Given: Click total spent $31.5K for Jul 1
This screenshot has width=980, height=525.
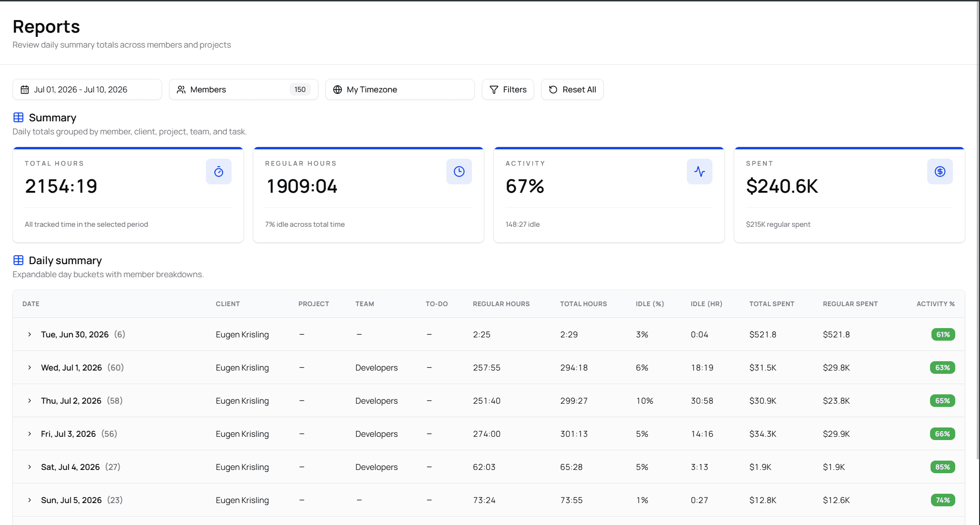Looking at the screenshot, I should point(763,367).
